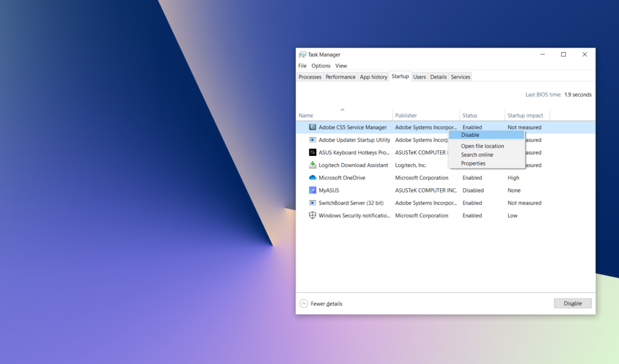Switch to the Performance tab
Screen dimensions: 619x364
click(340, 77)
